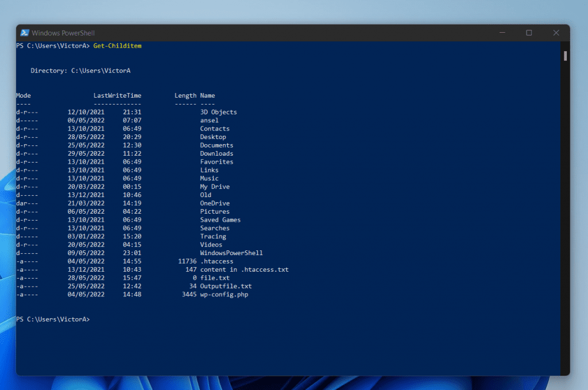
Task: Click the 00:15 time of My Drive
Action: (x=132, y=187)
